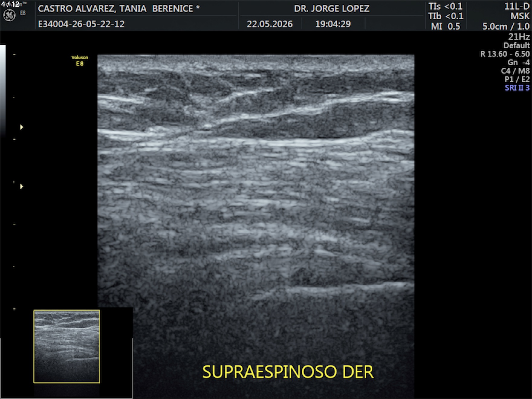Select the 11L-D probe label
The height and width of the screenshot is (399, 532).
click(x=517, y=6)
